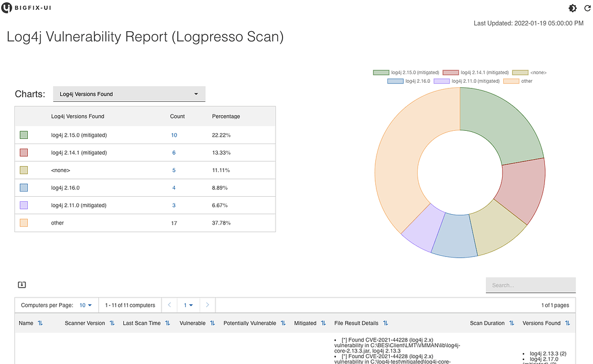The height and width of the screenshot is (364, 593).
Task: Click the export table download icon
Action: 22,285
